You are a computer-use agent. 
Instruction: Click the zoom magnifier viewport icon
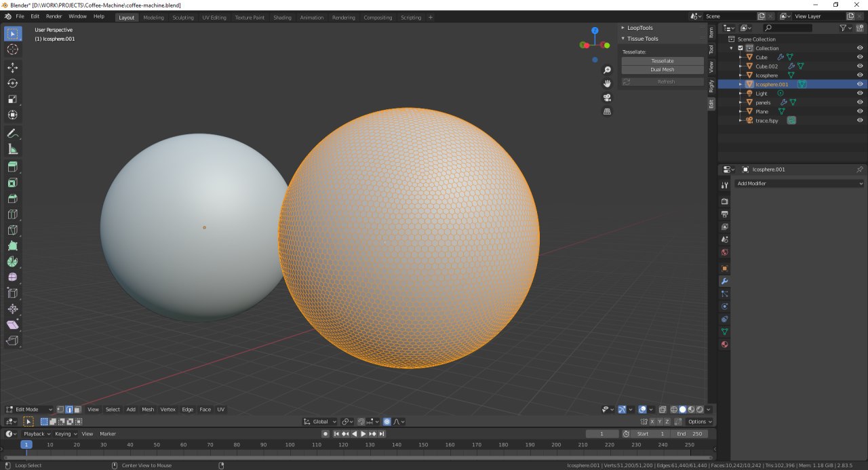coord(607,70)
